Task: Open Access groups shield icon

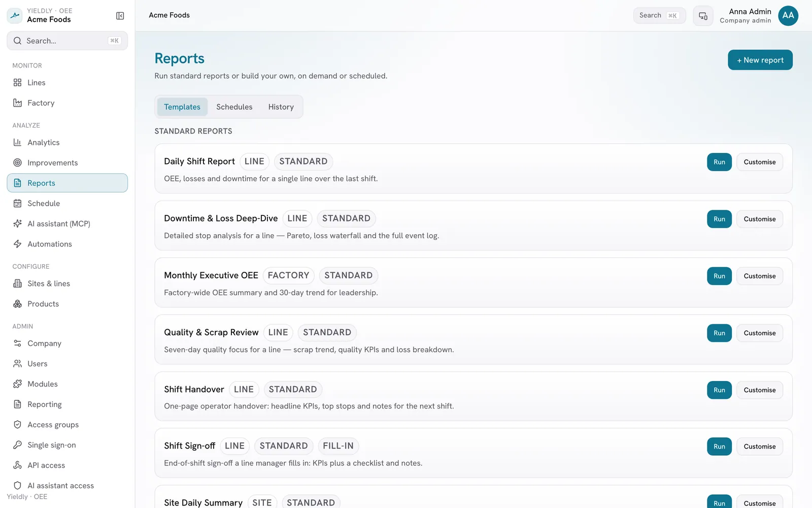Action: (x=17, y=425)
